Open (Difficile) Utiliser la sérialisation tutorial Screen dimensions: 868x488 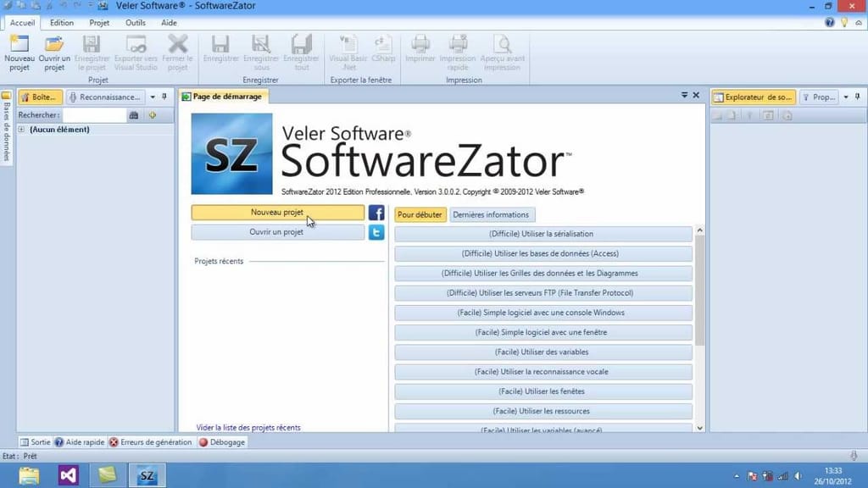[x=543, y=234]
